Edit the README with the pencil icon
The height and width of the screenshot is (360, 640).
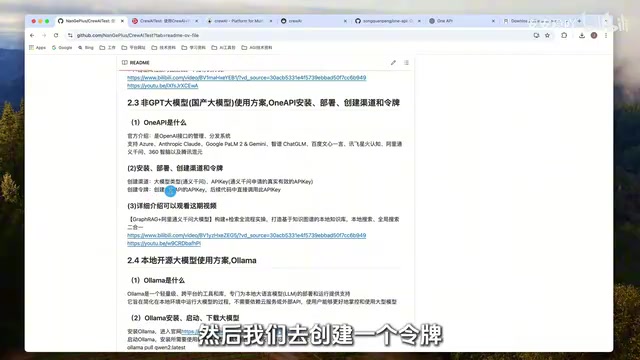[x=393, y=62]
